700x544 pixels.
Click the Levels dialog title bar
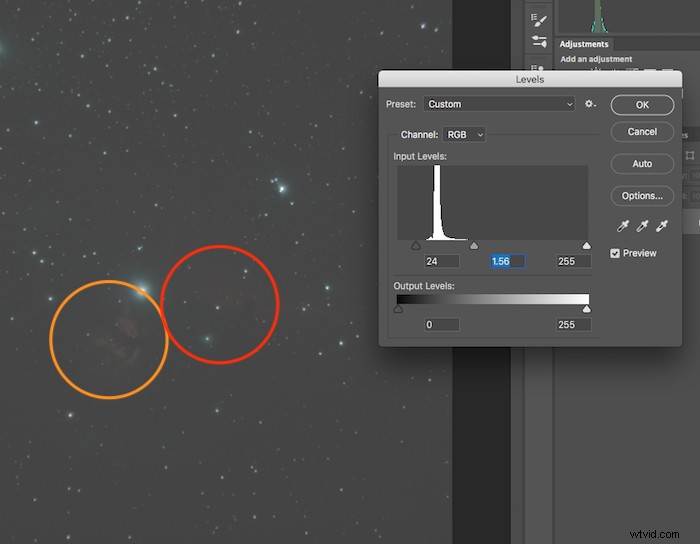click(530, 79)
